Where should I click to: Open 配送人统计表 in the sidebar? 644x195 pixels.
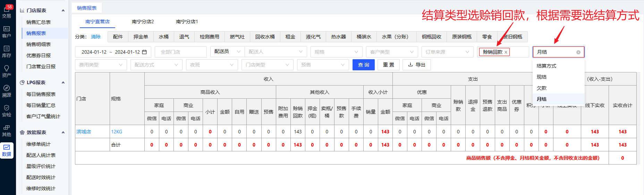(x=41, y=155)
